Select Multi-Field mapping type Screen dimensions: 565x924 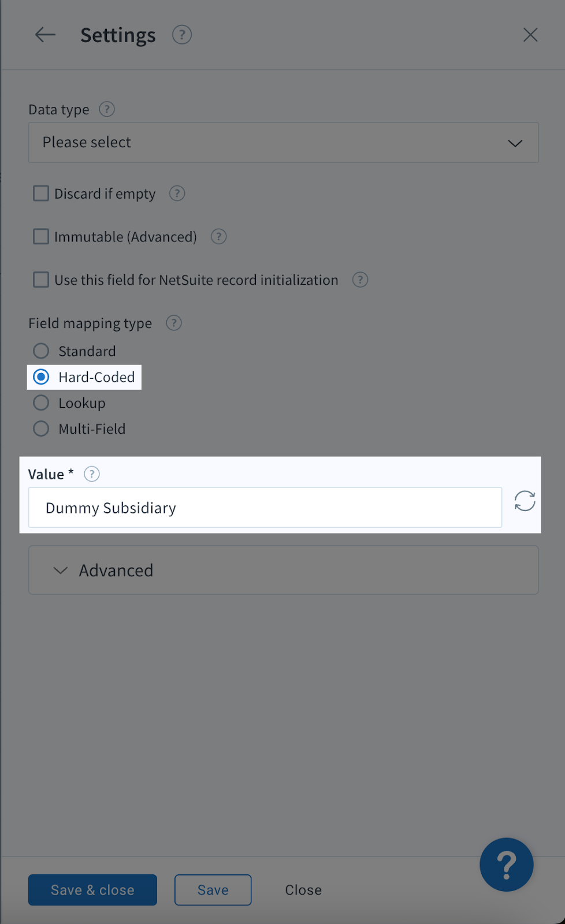[41, 429]
